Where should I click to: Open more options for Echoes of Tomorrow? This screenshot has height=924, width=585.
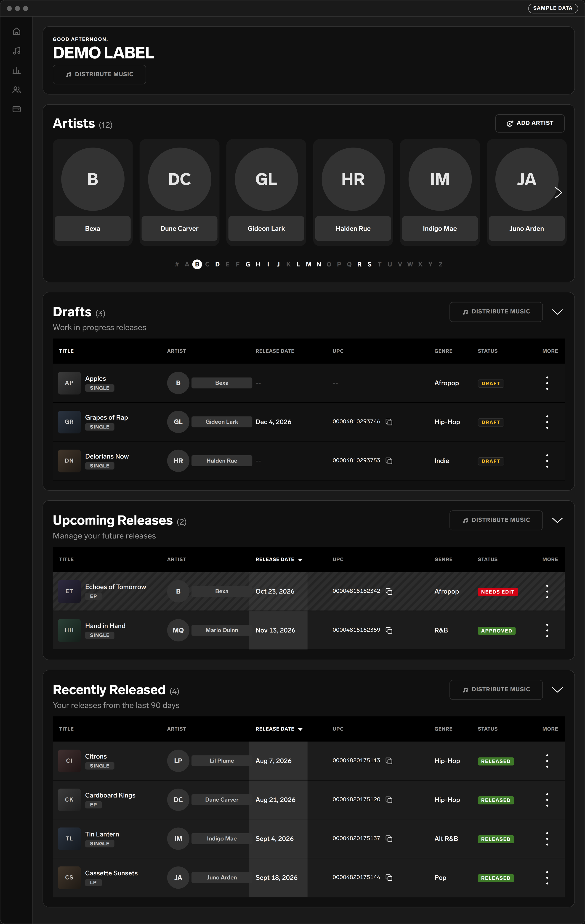(x=547, y=591)
